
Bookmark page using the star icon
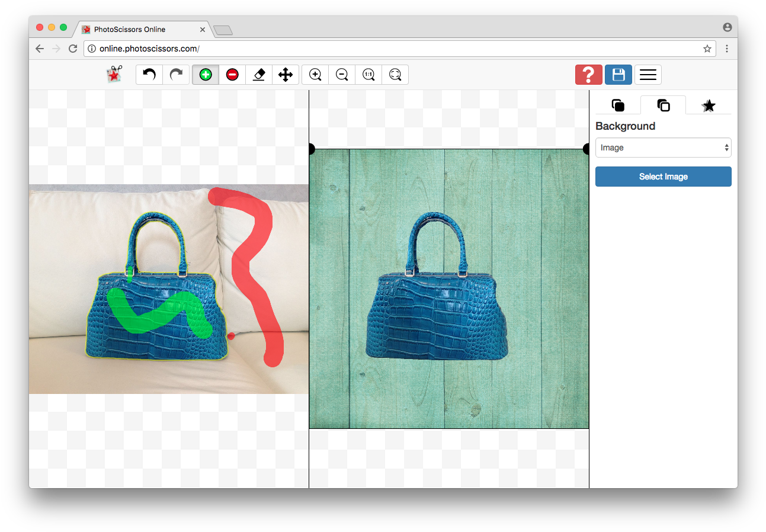click(x=707, y=49)
